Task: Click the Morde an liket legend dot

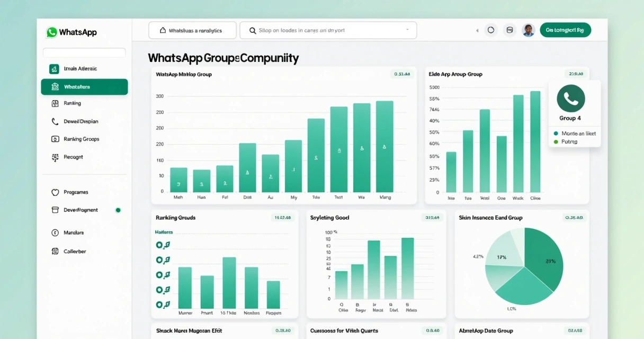Action: click(x=556, y=133)
